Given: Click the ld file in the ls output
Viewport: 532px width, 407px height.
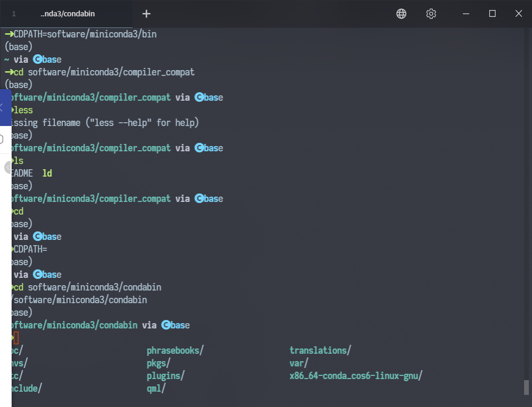Looking at the screenshot, I should point(47,173).
